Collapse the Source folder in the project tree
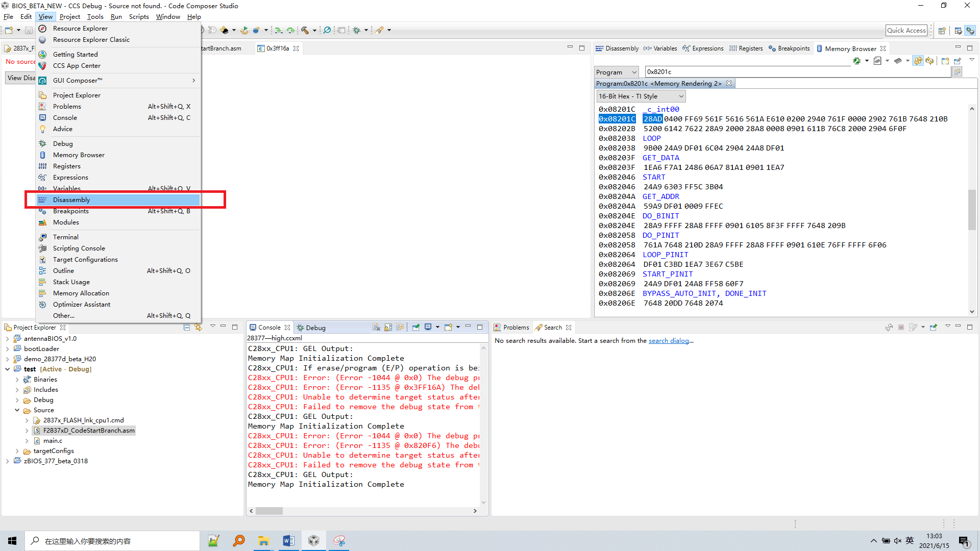Image resolution: width=980 pixels, height=551 pixels. pos(17,410)
